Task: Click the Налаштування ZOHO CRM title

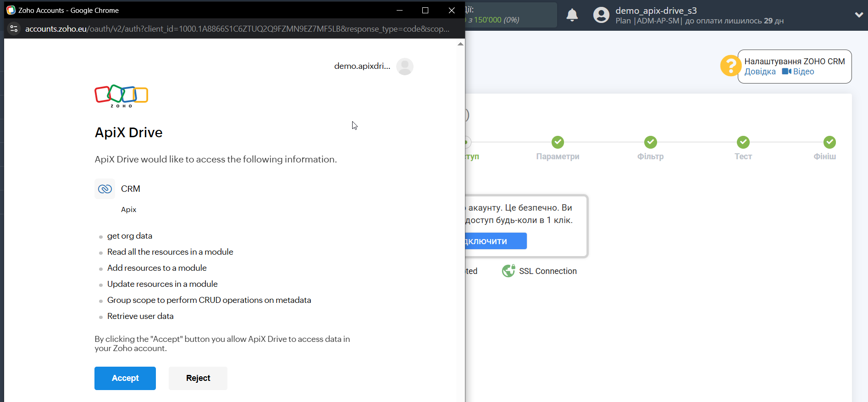Action: (x=794, y=61)
